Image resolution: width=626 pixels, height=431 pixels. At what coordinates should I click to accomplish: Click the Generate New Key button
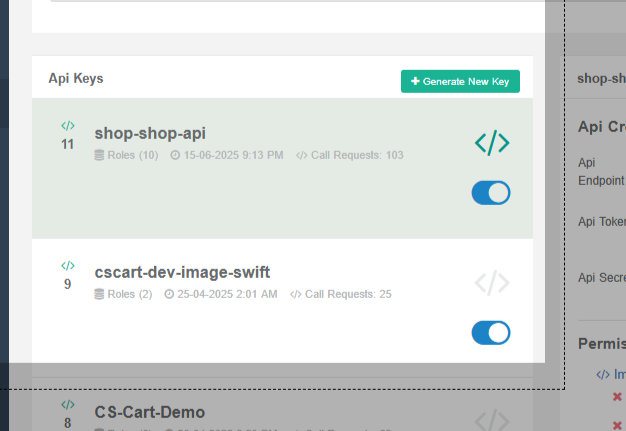[460, 81]
